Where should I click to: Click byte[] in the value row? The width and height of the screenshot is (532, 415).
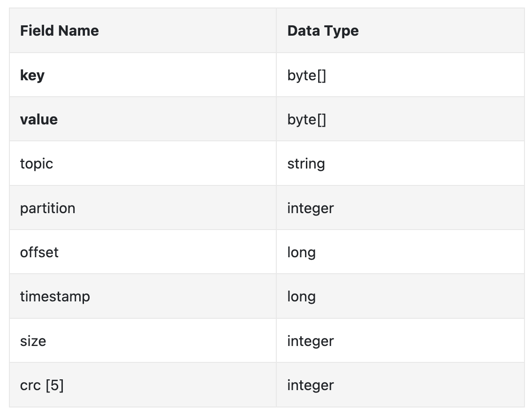click(x=306, y=119)
